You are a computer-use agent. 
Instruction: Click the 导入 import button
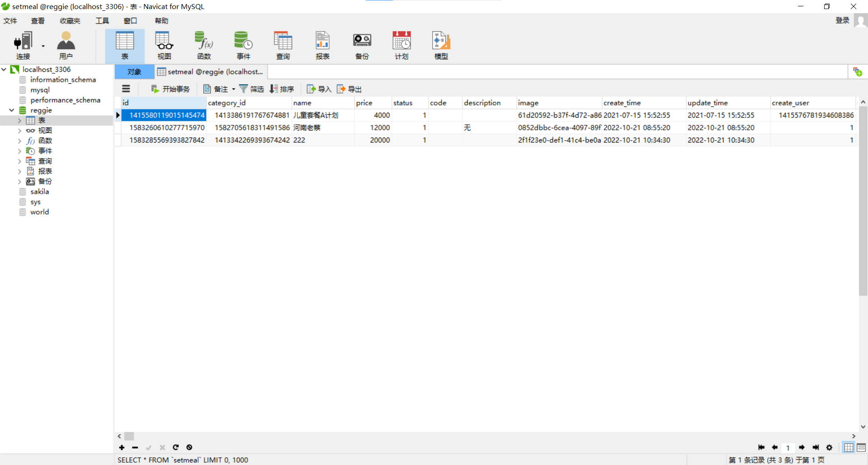pyautogui.click(x=319, y=89)
